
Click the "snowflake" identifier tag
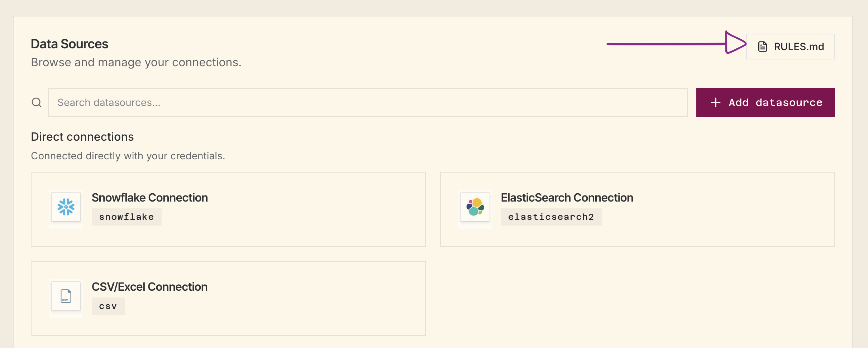pyautogui.click(x=127, y=217)
